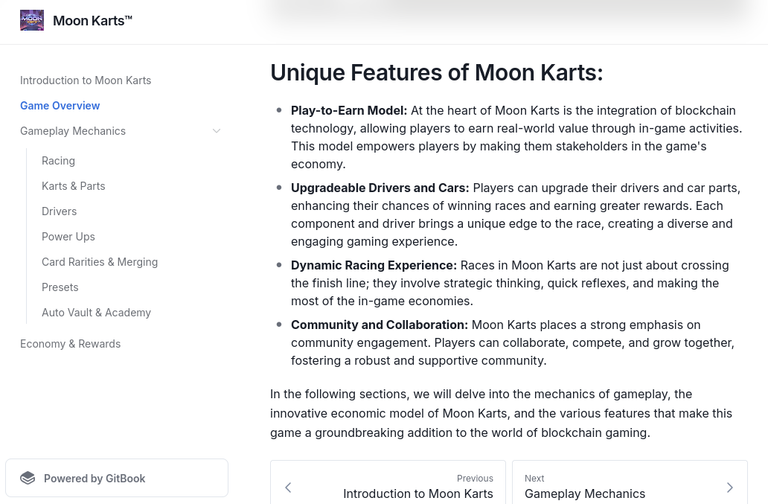Open the Karts & Parts page

point(73,186)
